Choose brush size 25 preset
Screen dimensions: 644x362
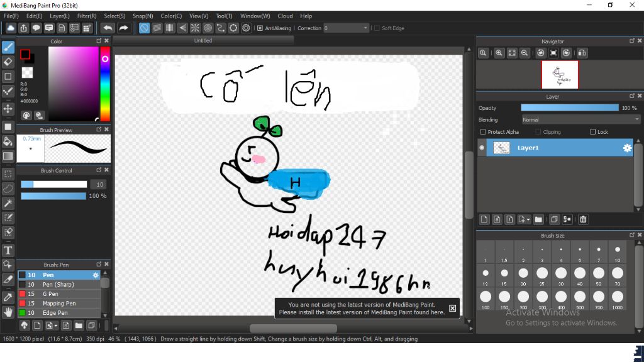[542, 275]
